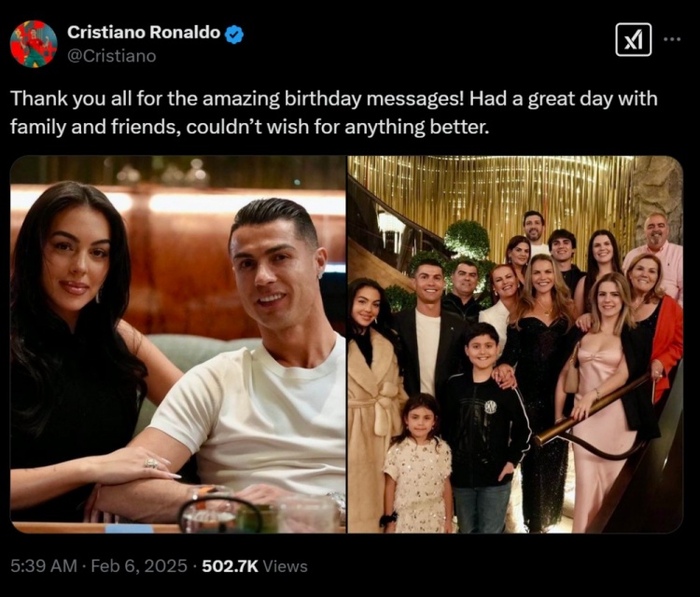Image resolution: width=700 pixels, height=597 pixels.
Task: Click the tweet's second line ending "anything better"
Action: [x=249, y=126]
